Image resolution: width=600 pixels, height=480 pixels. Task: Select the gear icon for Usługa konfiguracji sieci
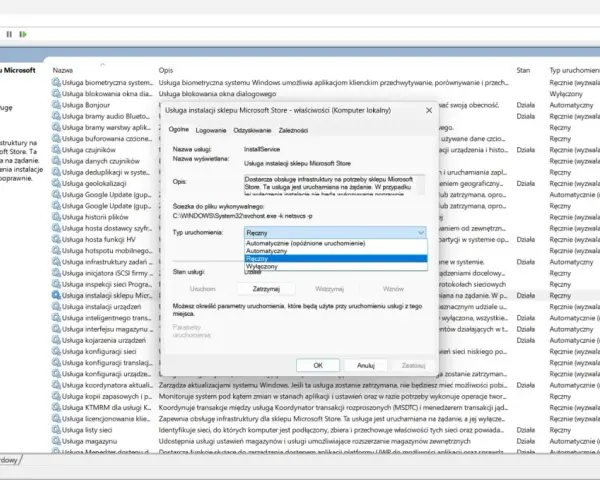pos(56,351)
